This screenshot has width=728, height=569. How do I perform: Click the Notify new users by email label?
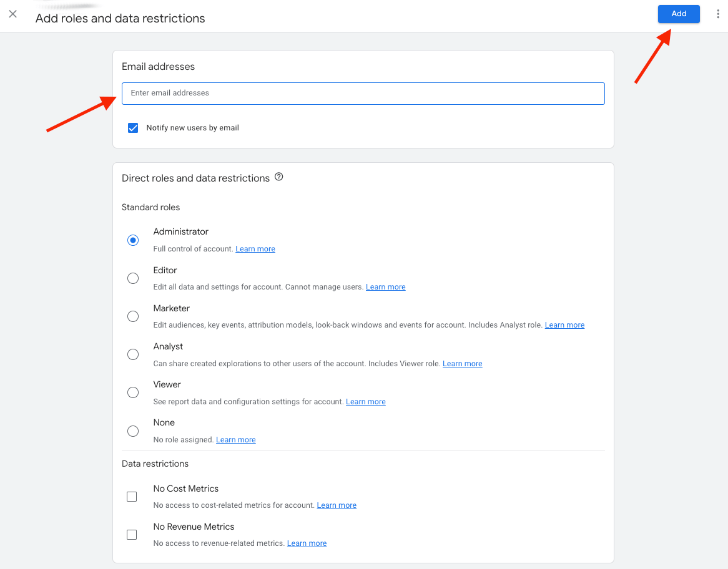click(x=193, y=128)
